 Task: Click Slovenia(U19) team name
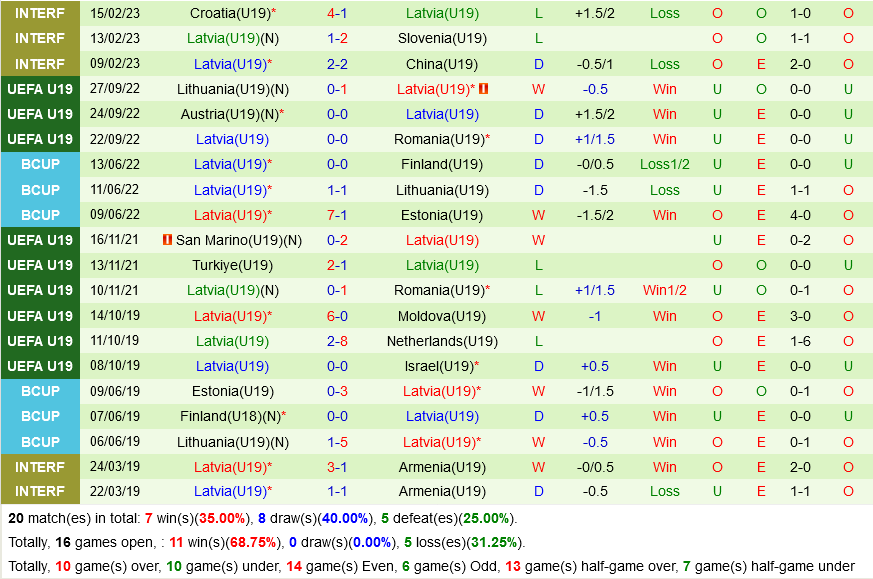[x=442, y=38]
